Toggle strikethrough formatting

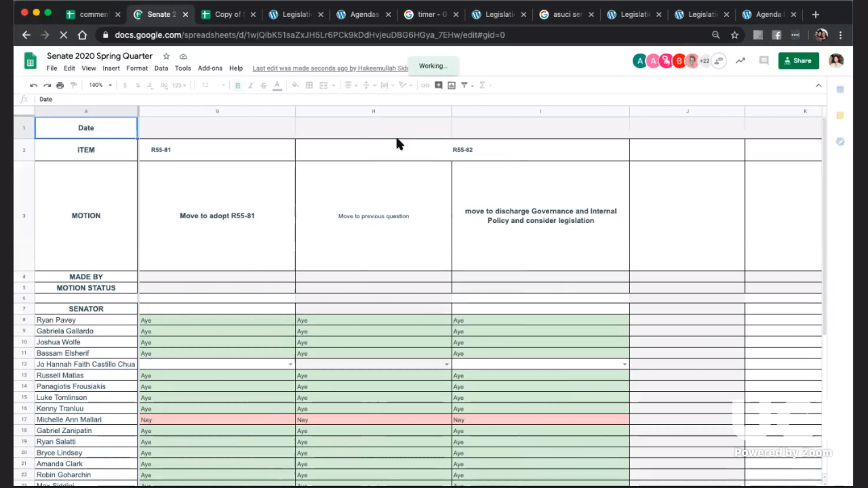point(264,85)
